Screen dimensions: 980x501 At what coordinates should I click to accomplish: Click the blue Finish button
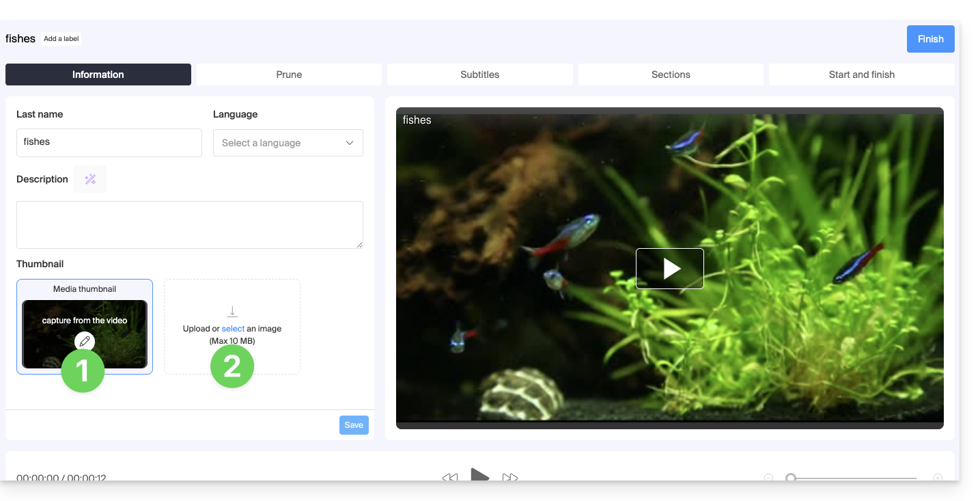(930, 39)
